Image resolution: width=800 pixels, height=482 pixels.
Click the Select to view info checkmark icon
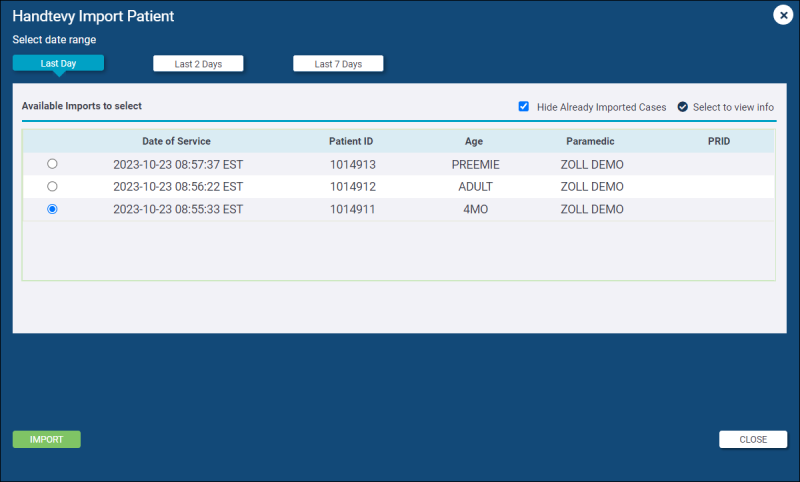683,107
